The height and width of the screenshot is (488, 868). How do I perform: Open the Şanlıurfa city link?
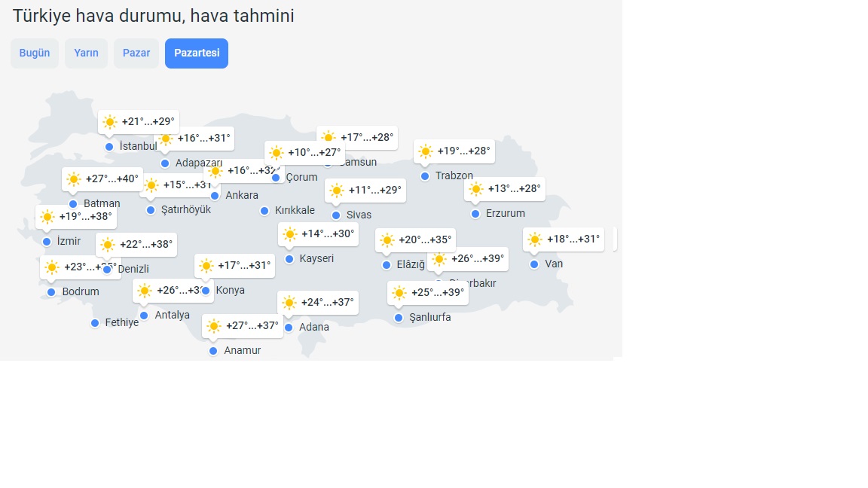429,318
